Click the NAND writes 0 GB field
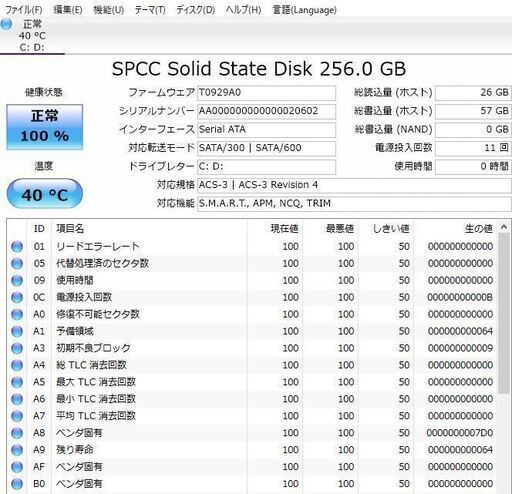 coord(473,129)
